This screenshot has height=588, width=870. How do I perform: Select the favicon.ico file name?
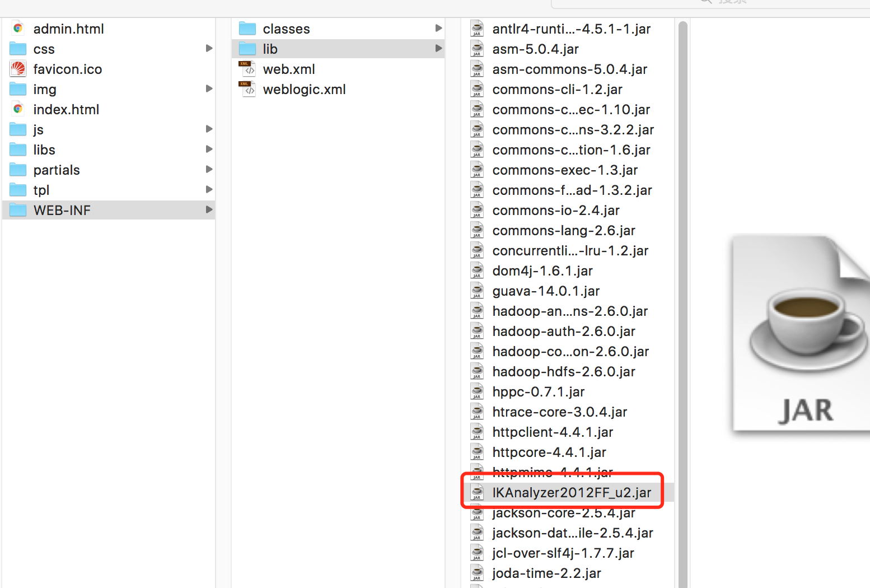coord(68,69)
